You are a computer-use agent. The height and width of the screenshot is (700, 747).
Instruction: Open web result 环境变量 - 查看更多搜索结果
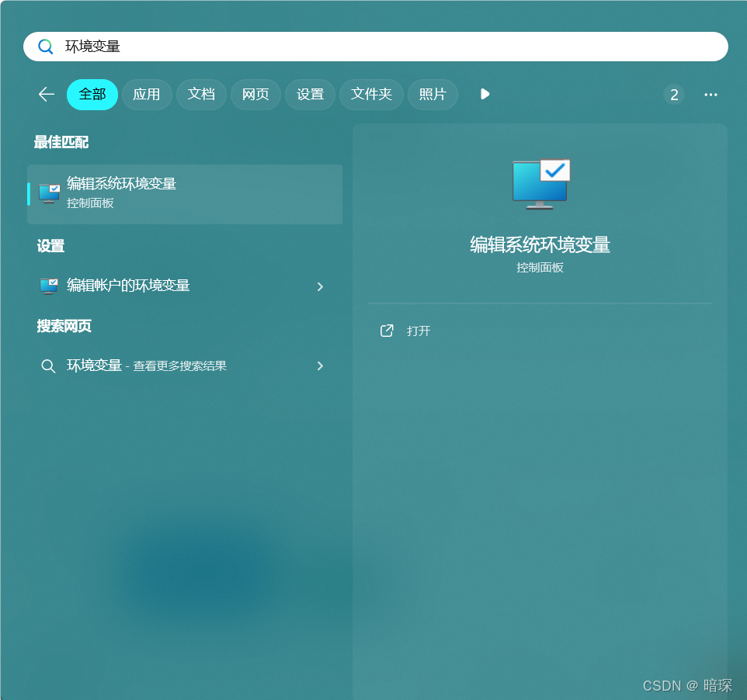tap(185, 366)
